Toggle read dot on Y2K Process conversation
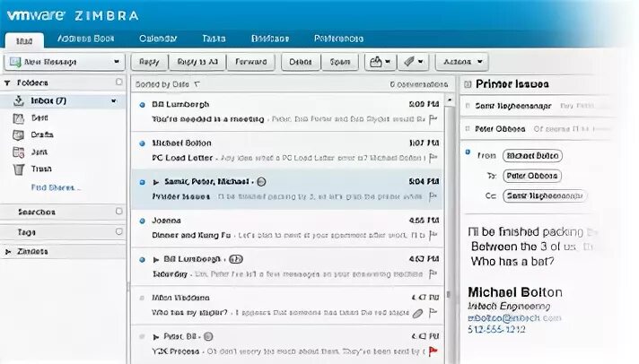This screenshot has width=639, height=364. coord(142,337)
